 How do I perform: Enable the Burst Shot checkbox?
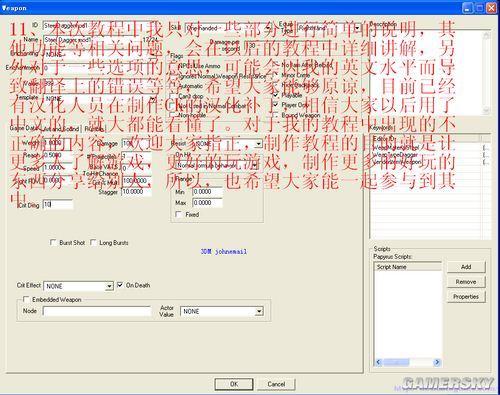(53, 242)
